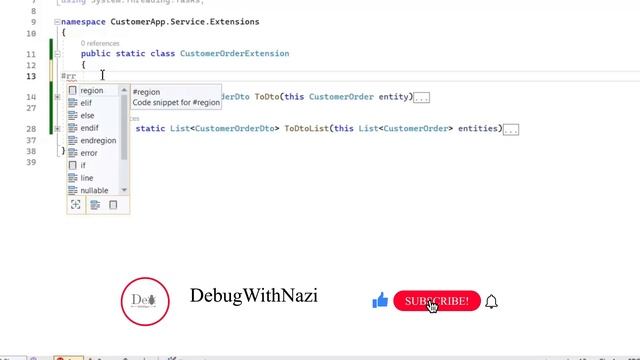This screenshot has height=360, width=640.
Task: Click line number 13 in the gutter
Action: pos(31,76)
